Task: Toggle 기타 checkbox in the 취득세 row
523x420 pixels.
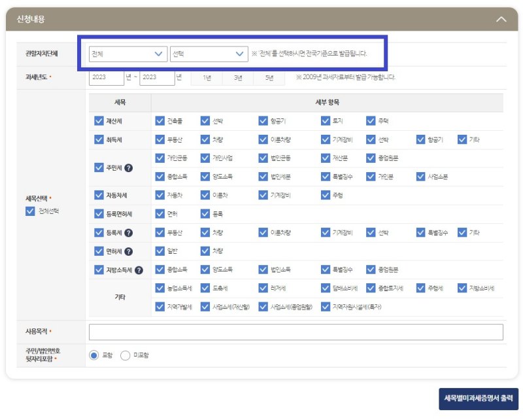Action: (x=462, y=139)
